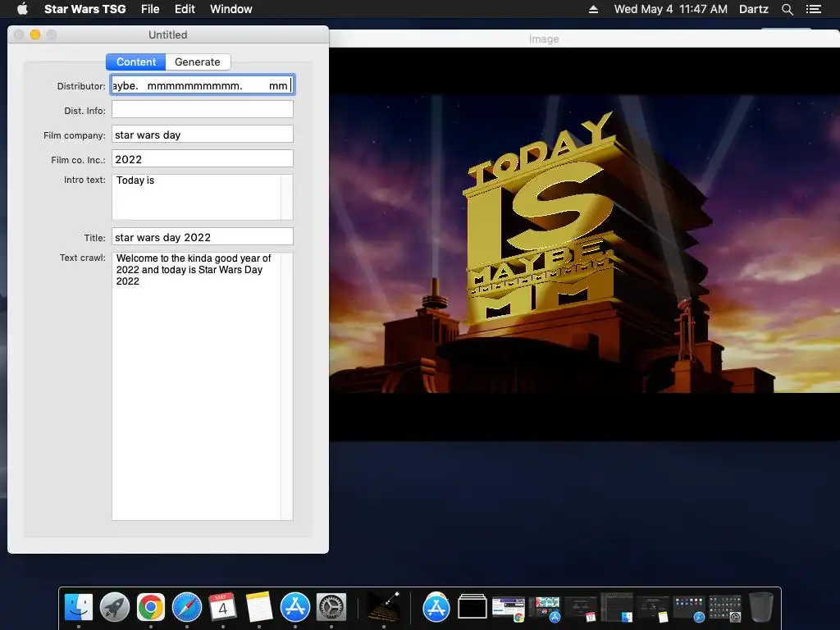Switch to the Content tab
The height and width of the screenshot is (630, 840).
(136, 62)
